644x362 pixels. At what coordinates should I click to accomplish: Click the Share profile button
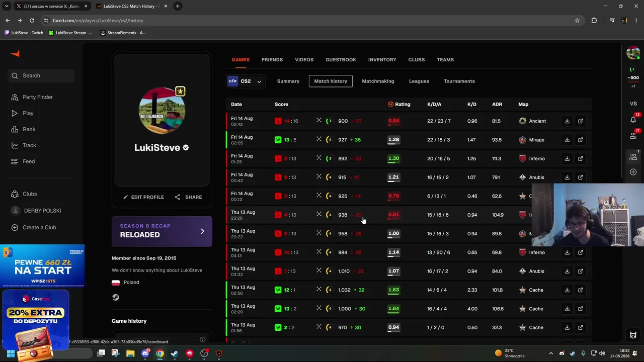click(188, 197)
